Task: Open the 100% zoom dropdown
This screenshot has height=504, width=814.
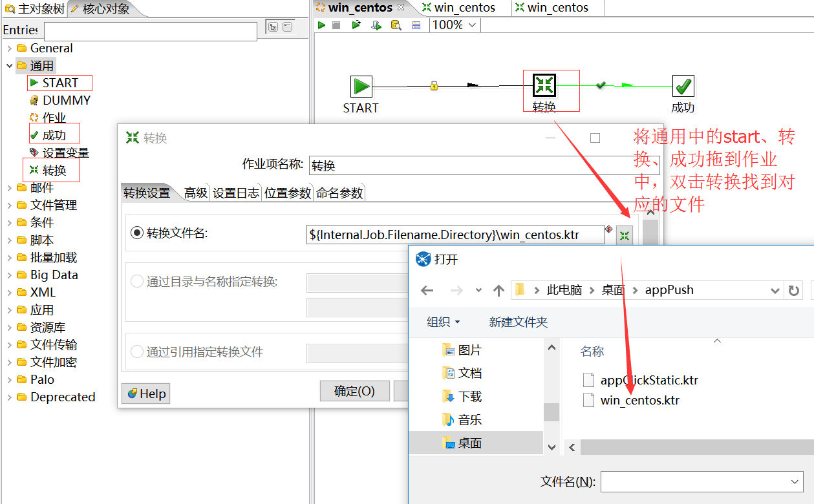Action: (471, 25)
